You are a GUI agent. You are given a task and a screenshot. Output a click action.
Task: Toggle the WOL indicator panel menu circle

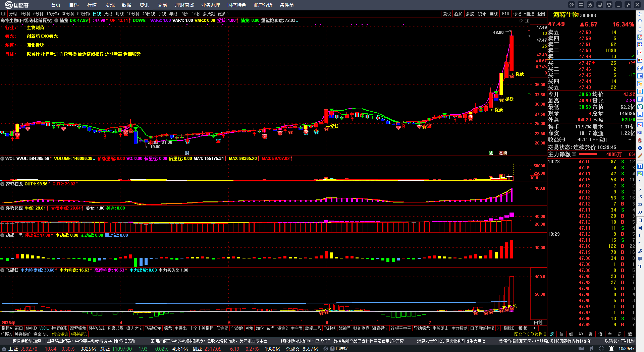(2, 159)
